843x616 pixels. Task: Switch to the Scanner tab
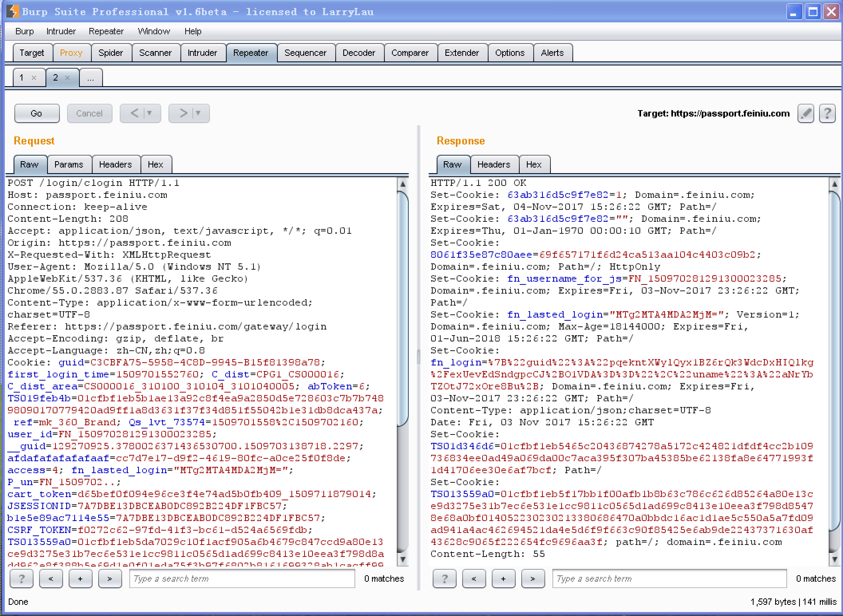point(155,53)
